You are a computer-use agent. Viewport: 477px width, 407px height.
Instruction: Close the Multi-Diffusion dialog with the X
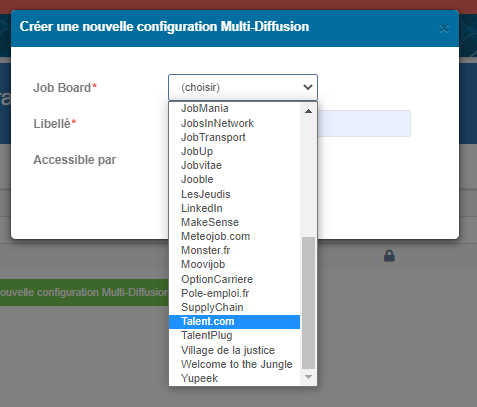click(x=444, y=29)
